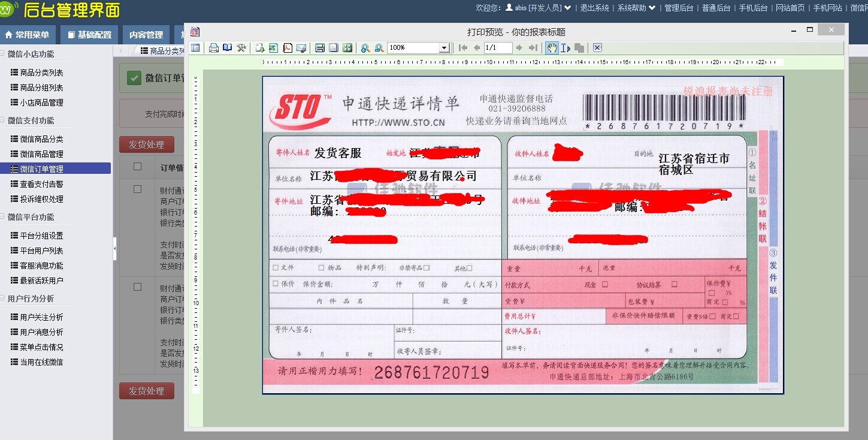Check the select-all checkbox in order table header

(x=138, y=167)
